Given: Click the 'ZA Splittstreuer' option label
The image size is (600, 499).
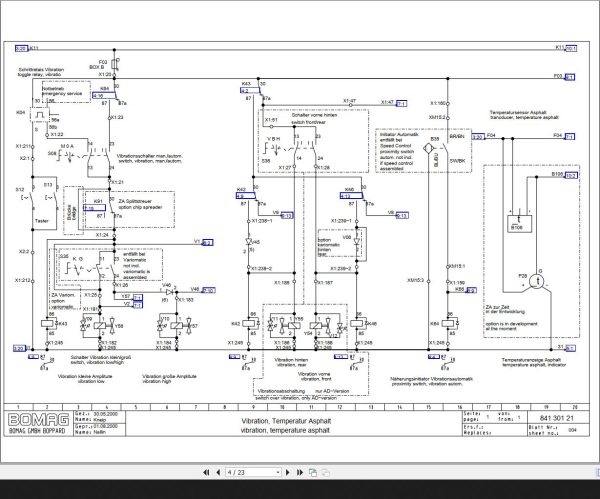Looking at the screenshot, I should coord(135,201).
